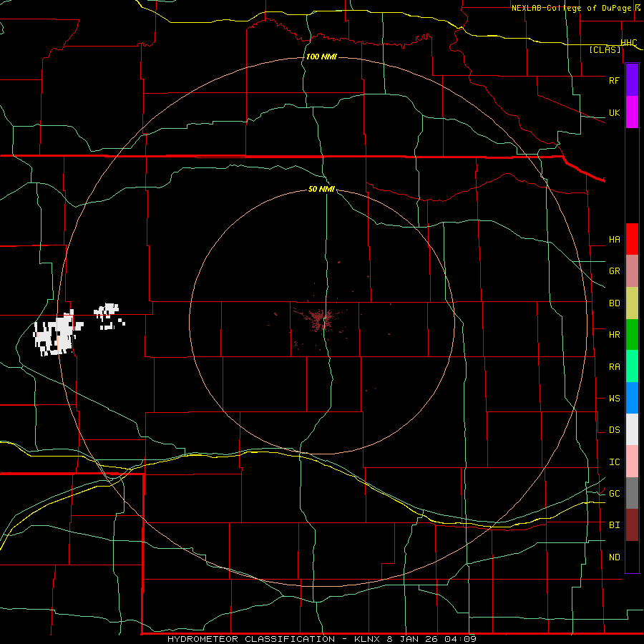Click the 8 JAN 26 date text
Image resolution: width=644 pixels, height=644 pixels.
click(x=411, y=639)
